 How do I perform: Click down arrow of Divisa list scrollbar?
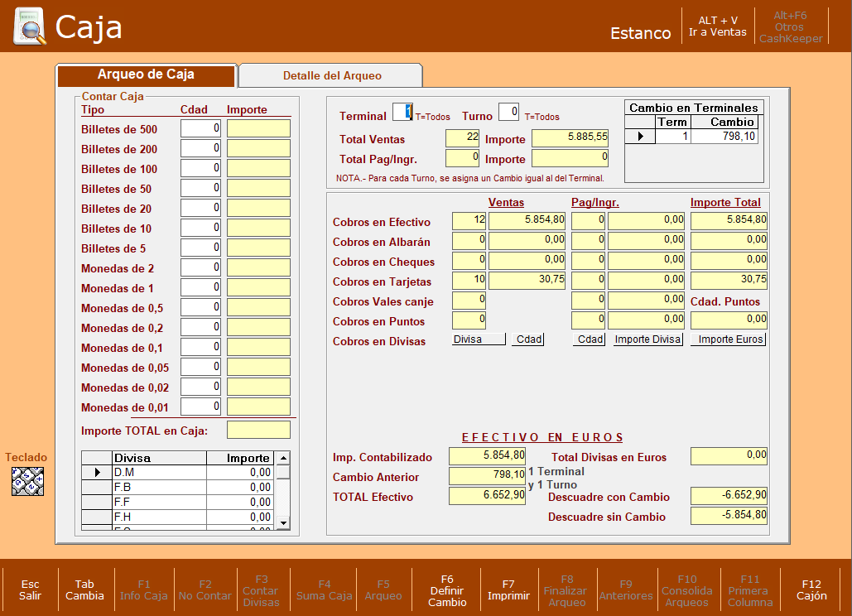[x=283, y=523]
